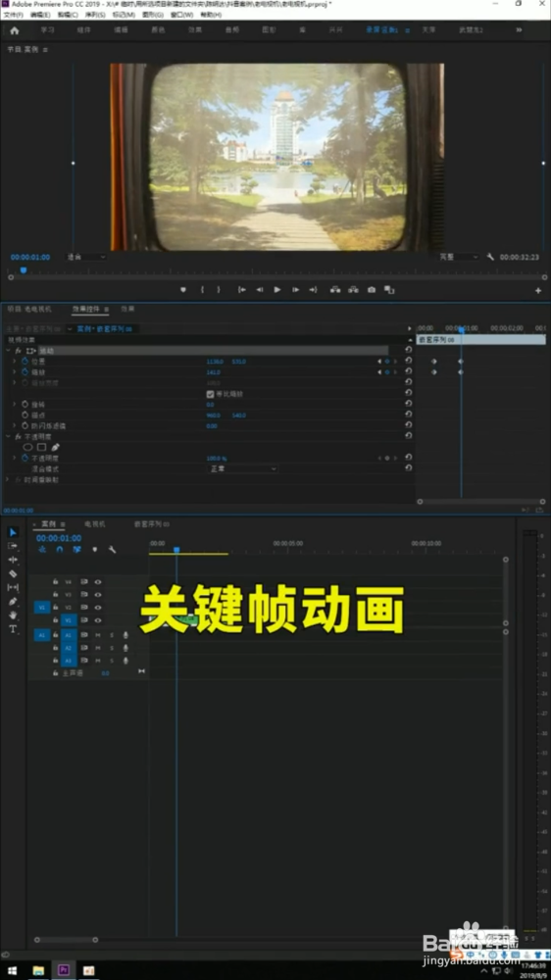Open program monitor settings wrench
Screen dimensions: 551x980
[x=490, y=257]
